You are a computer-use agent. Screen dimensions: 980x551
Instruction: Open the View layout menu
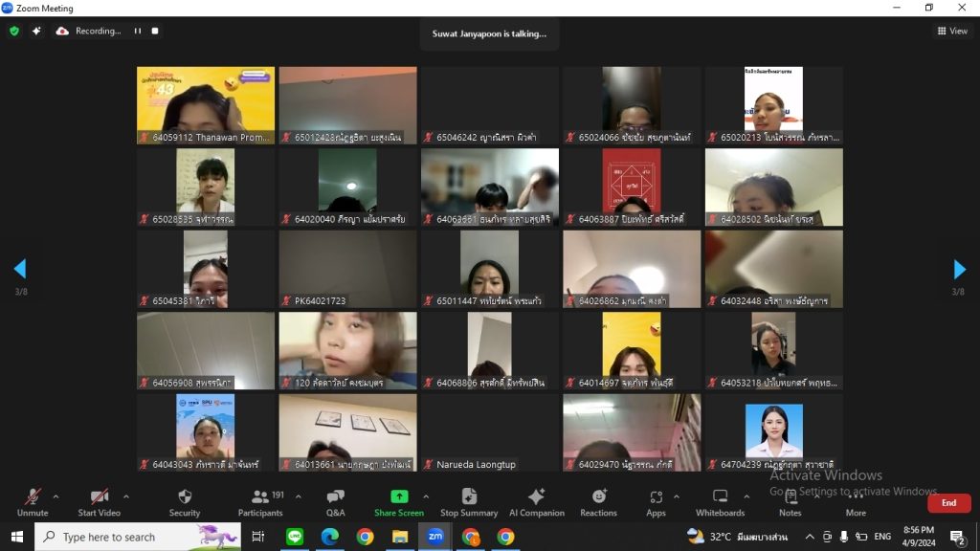pos(952,31)
